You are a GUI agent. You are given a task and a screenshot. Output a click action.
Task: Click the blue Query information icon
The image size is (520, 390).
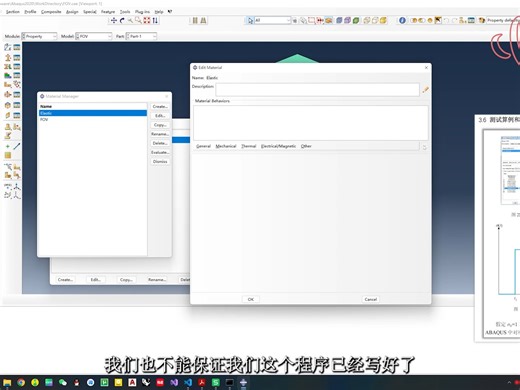click(402, 20)
